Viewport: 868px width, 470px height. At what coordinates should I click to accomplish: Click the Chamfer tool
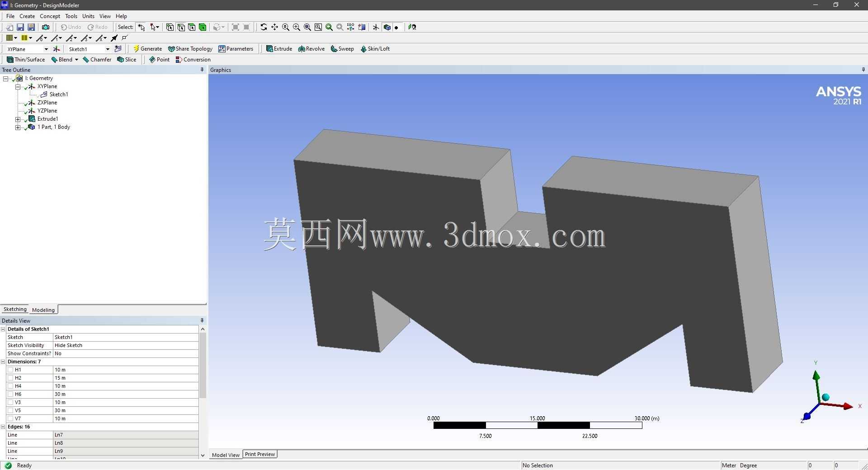[x=97, y=60]
